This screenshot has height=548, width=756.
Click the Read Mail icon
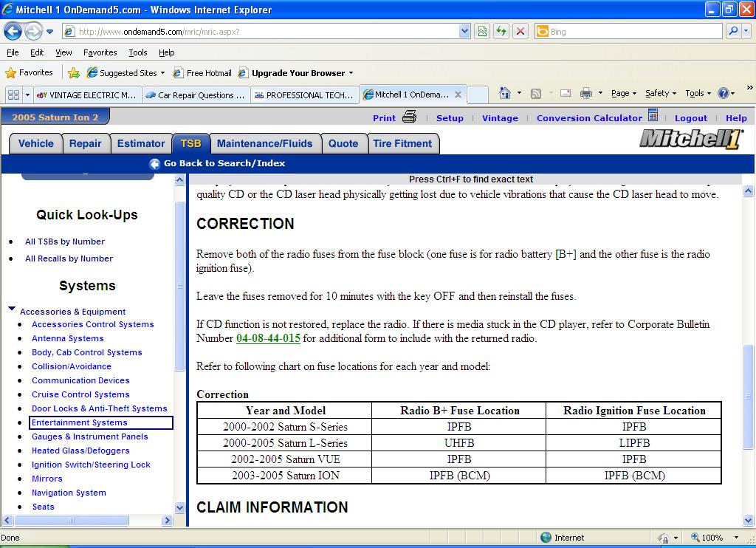[566, 93]
